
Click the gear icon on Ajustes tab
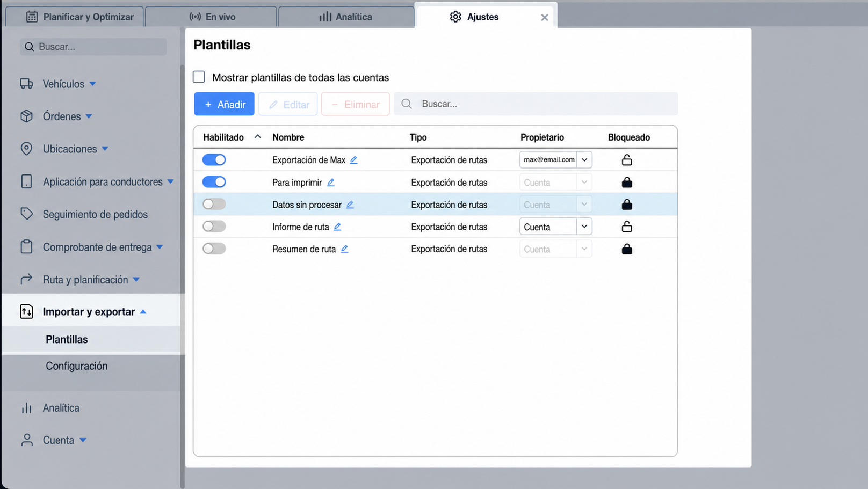(x=455, y=17)
